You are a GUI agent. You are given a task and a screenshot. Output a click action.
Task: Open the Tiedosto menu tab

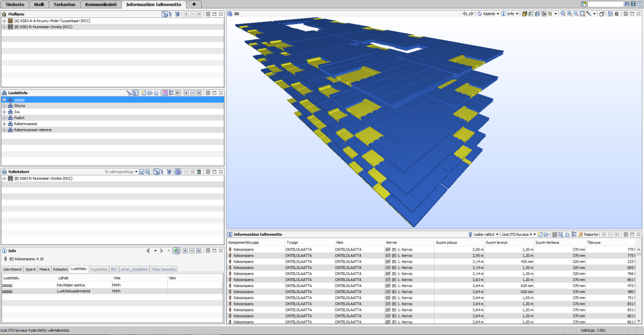click(x=15, y=4)
